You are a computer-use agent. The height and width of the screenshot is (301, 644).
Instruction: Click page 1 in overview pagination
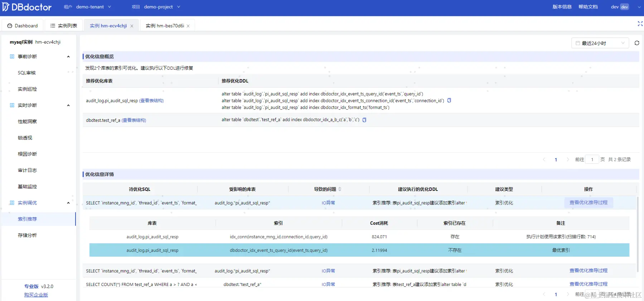[x=556, y=160]
